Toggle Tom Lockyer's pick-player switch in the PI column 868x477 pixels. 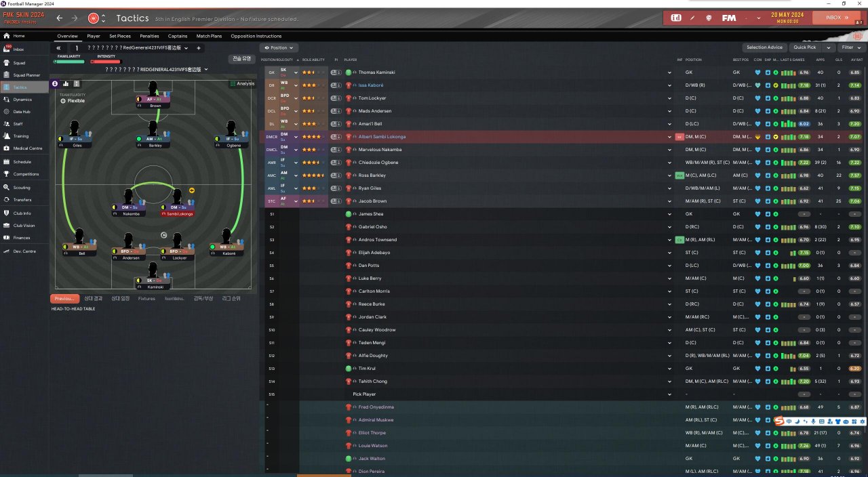[336, 98]
